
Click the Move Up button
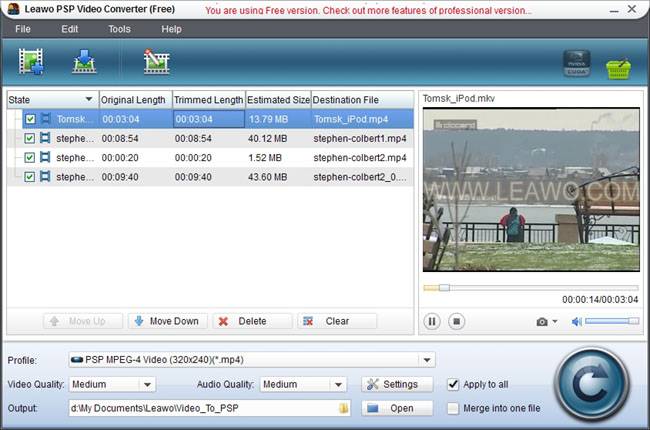click(x=83, y=321)
